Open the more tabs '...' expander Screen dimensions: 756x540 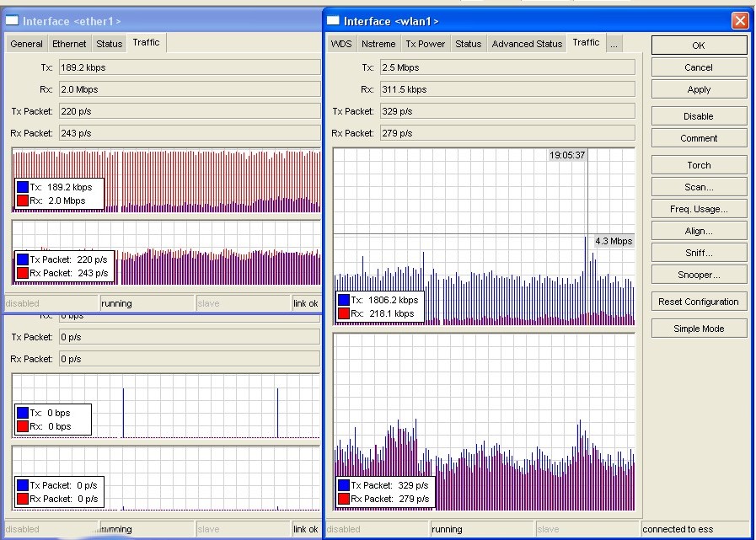coord(614,44)
